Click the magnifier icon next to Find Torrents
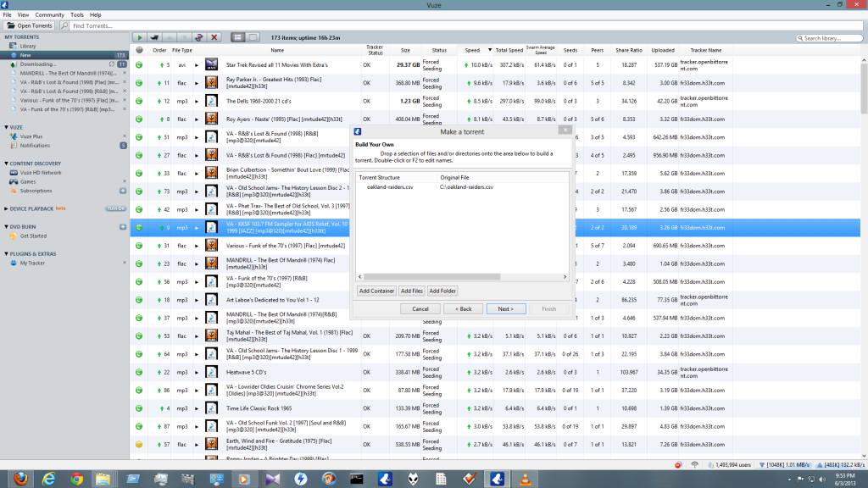This screenshot has height=488, width=868. coord(64,25)
